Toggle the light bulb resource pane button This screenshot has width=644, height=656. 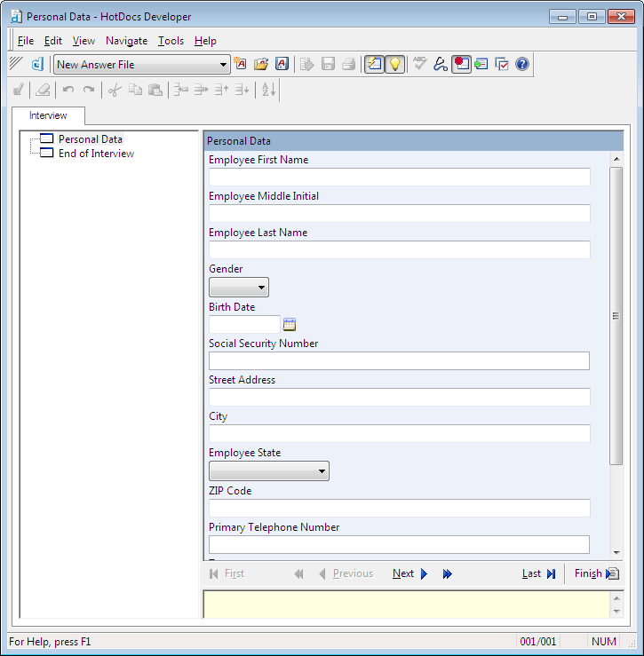click(395, 64)
